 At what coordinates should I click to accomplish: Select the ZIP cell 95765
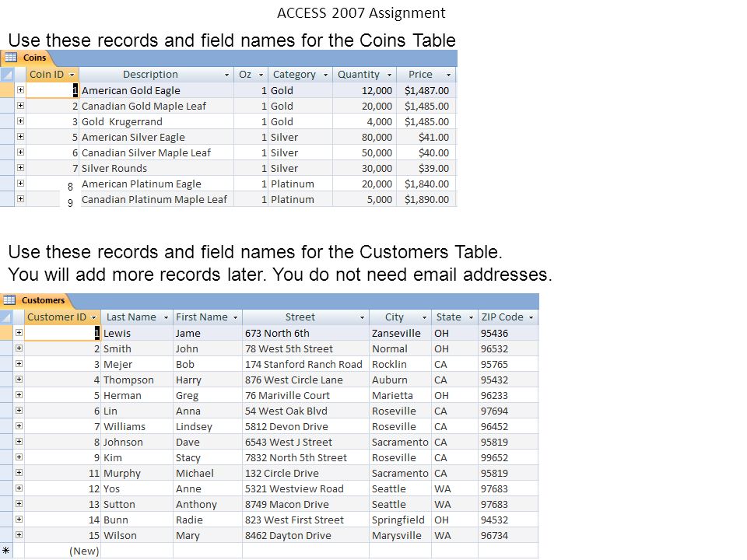click(508, 364)
